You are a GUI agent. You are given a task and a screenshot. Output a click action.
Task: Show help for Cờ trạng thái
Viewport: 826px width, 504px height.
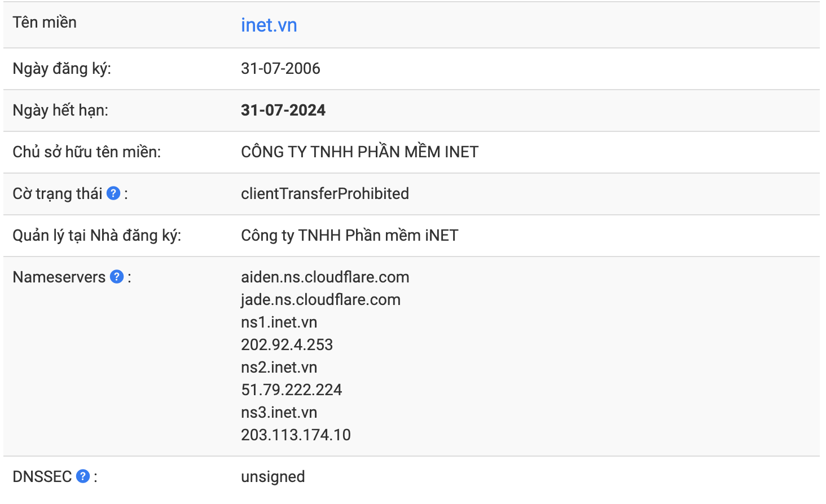(113, 193)
